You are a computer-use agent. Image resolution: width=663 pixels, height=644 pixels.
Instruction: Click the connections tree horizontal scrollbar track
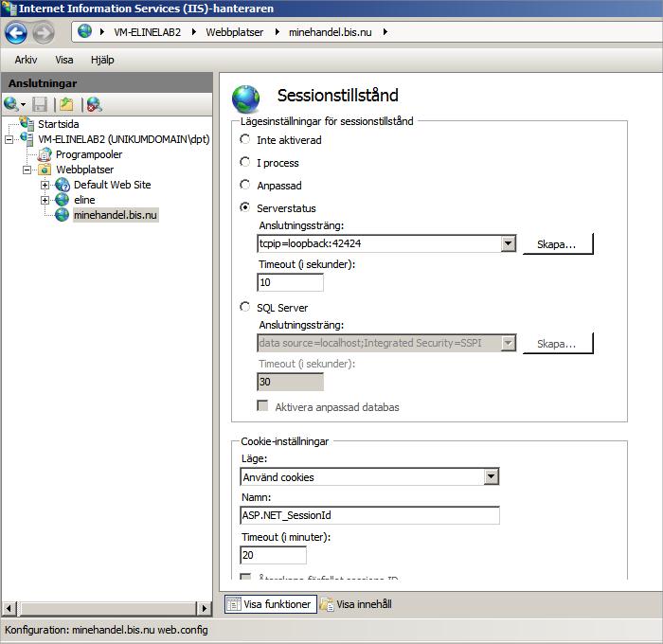[106, 608]
